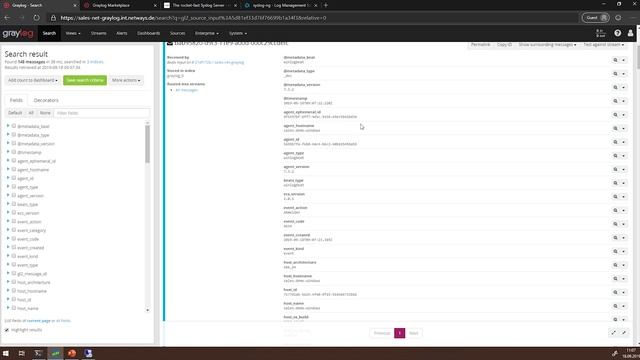The height and width of the screenshot is (360, 640).
Task: Click the fields list scrollbar thumb
Action: (147, 143)
